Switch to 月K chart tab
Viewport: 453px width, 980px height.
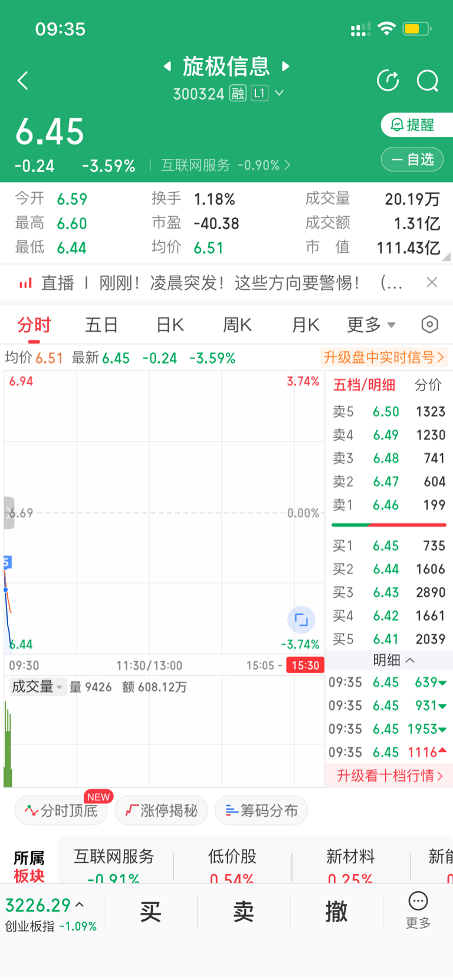306,325
